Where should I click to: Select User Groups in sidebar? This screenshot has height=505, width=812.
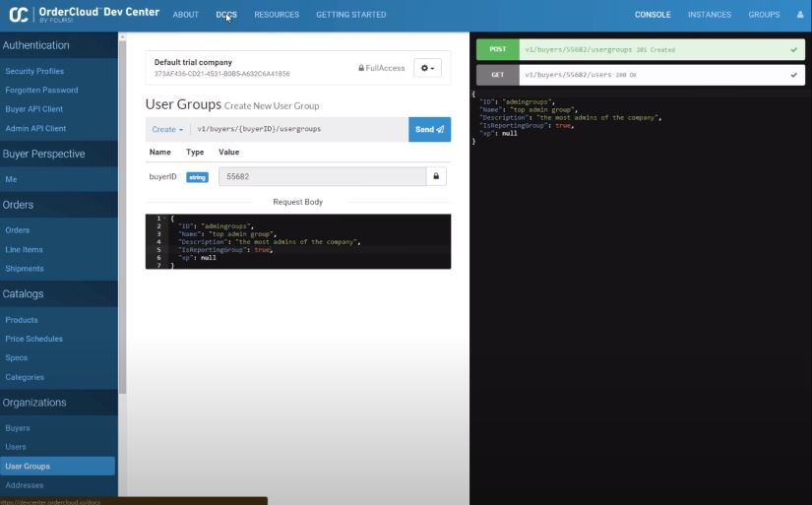pos(57,467)
